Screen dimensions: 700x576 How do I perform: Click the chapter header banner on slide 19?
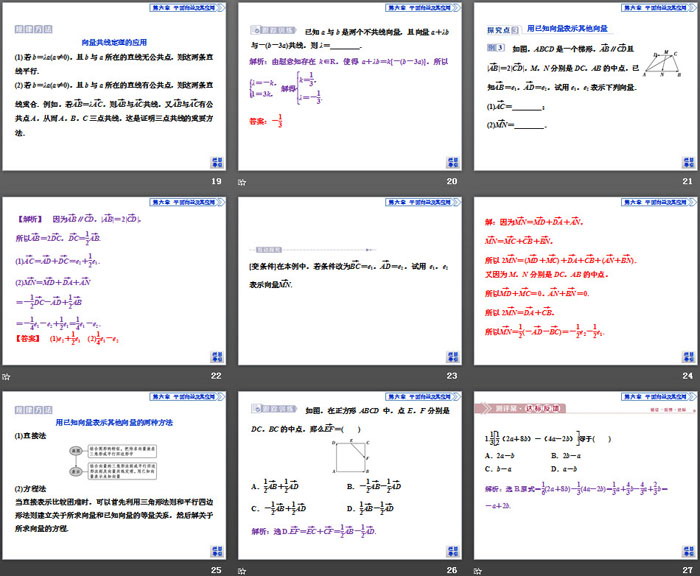187,8
